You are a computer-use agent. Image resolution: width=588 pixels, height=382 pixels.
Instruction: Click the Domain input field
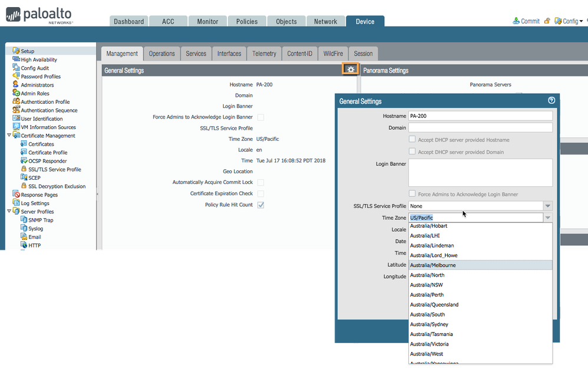click(480, 127)
